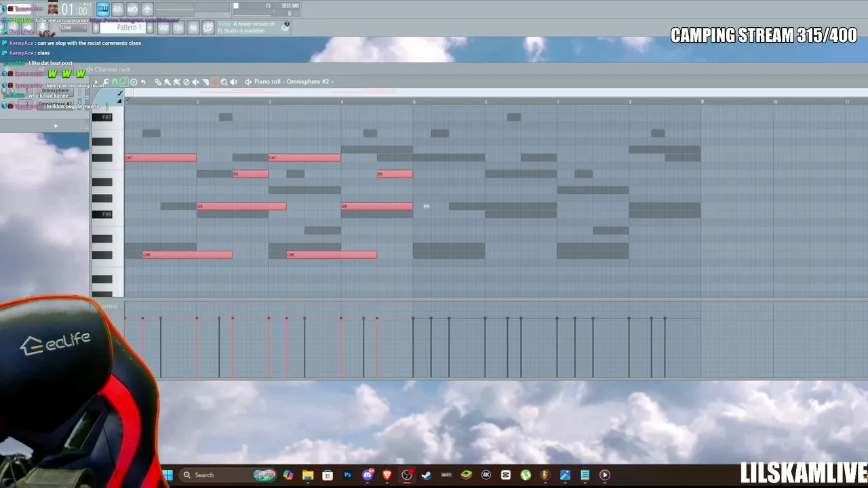The width and height of the screenshot is (868, 488).
Task: Select the Mute tool in piano roll
Action: click(196, 82)
